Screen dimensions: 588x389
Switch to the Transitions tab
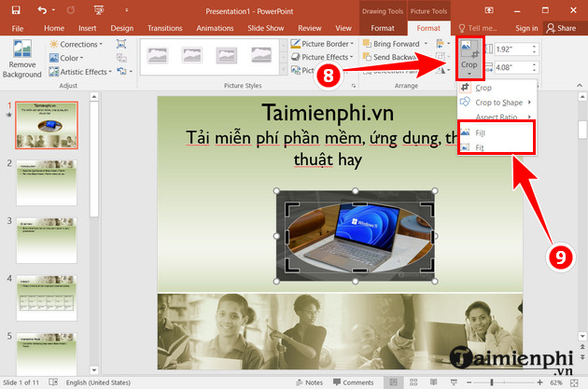[x=164, y=28]
